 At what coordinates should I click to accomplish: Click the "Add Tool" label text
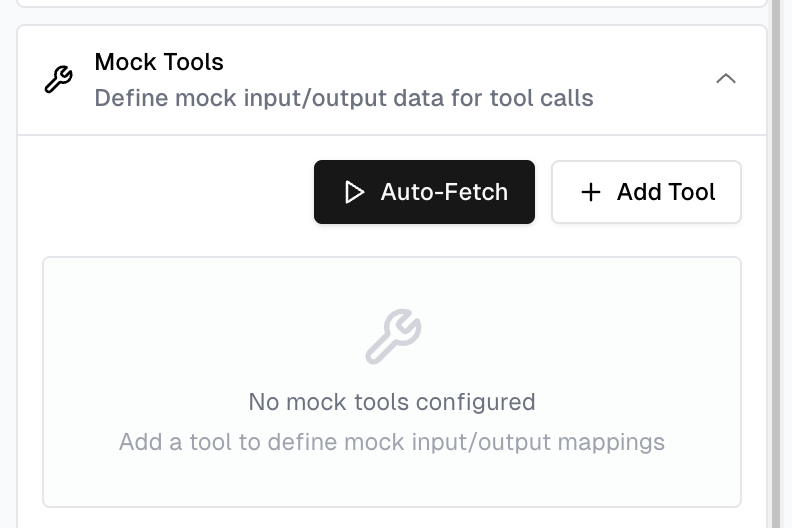click(666, 192)
